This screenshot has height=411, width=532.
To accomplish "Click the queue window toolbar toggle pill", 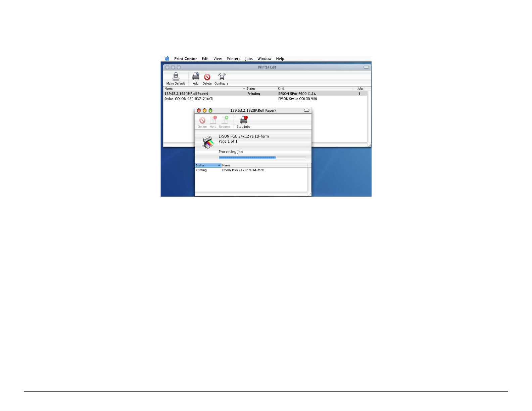I will (x=306, y=110).
